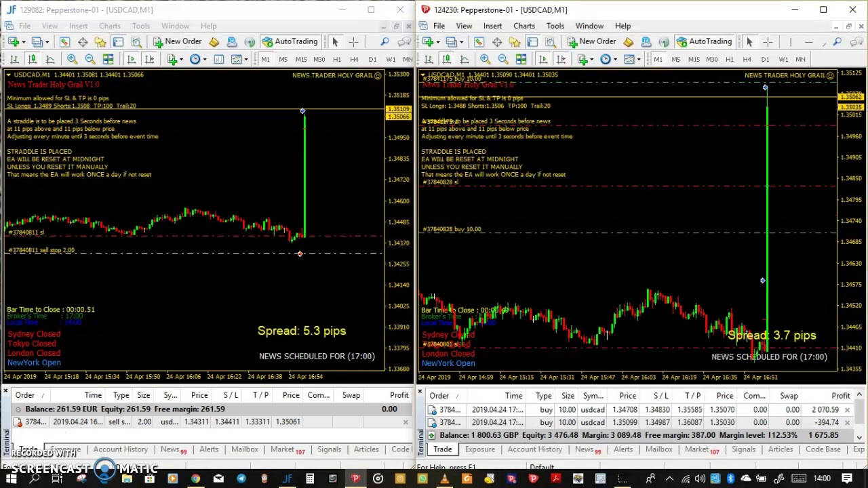Toggle auto scroll in right window
The width and height of the screenshot is (868, 488).
coord(543,60)
